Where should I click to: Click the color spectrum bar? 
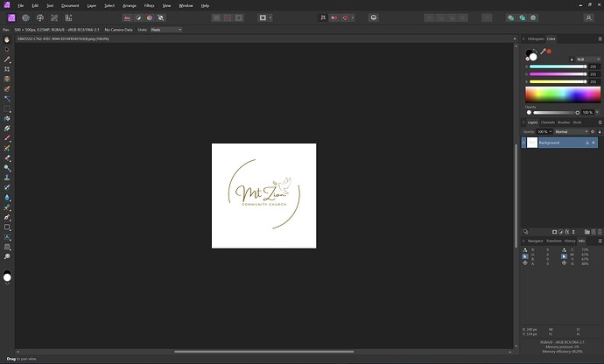[x=563, y=94]
